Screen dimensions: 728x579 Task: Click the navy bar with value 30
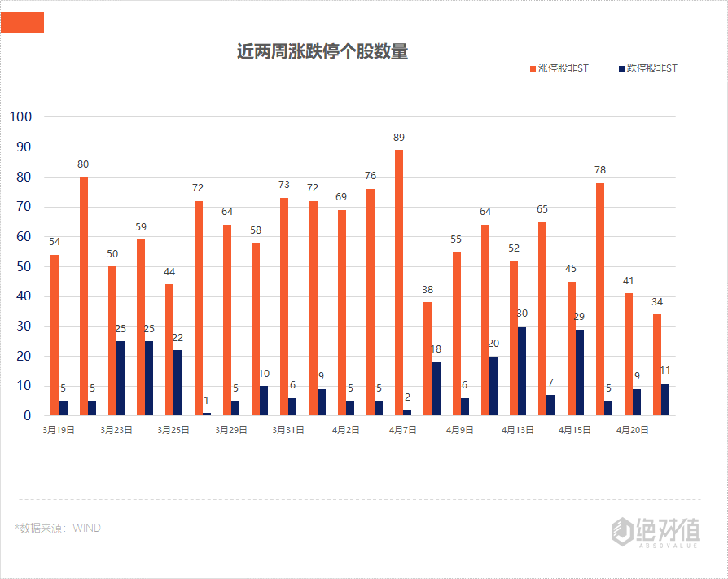[x=522, y=371]
